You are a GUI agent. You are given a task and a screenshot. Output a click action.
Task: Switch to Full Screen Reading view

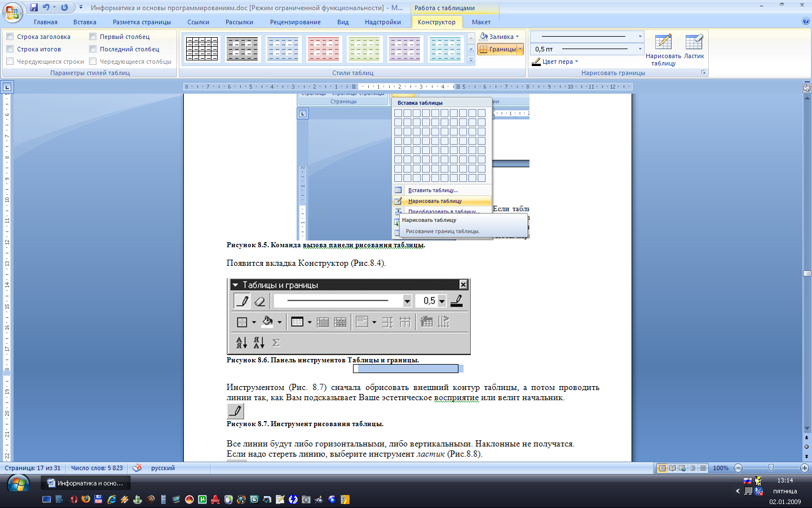pos(673,468)
